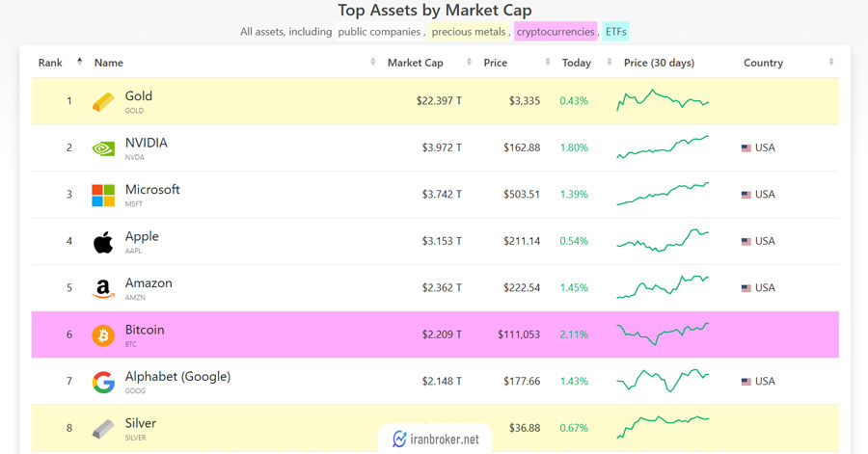The image size is (868, 454).
Task: View Gold 30-day price chart
Action: click(x=663, y=100)
